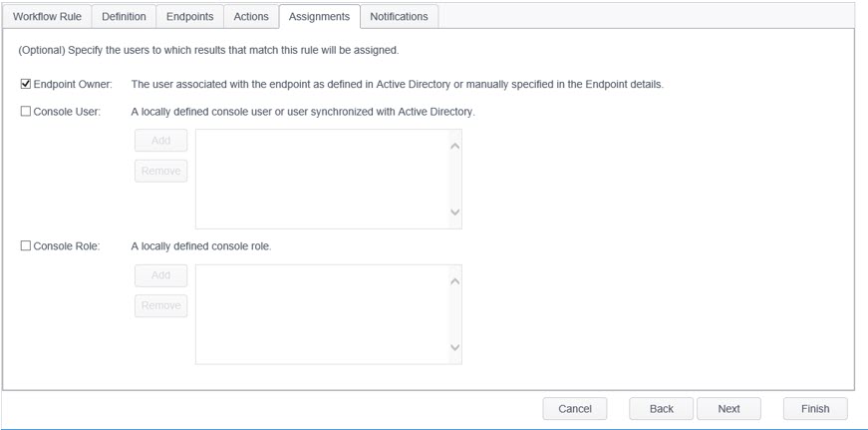This screenshot has width=868, height=430.
Task: Enable the Console User checkbox
Action: point(26,112)
